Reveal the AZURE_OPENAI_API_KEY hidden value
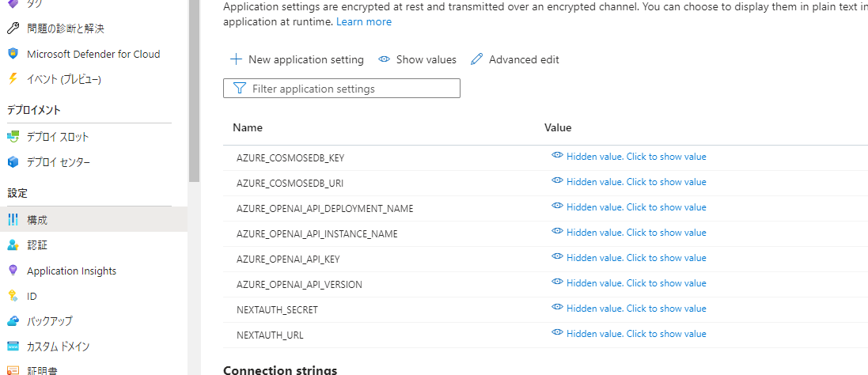The image size is (868, 375). tap(629, 258)
